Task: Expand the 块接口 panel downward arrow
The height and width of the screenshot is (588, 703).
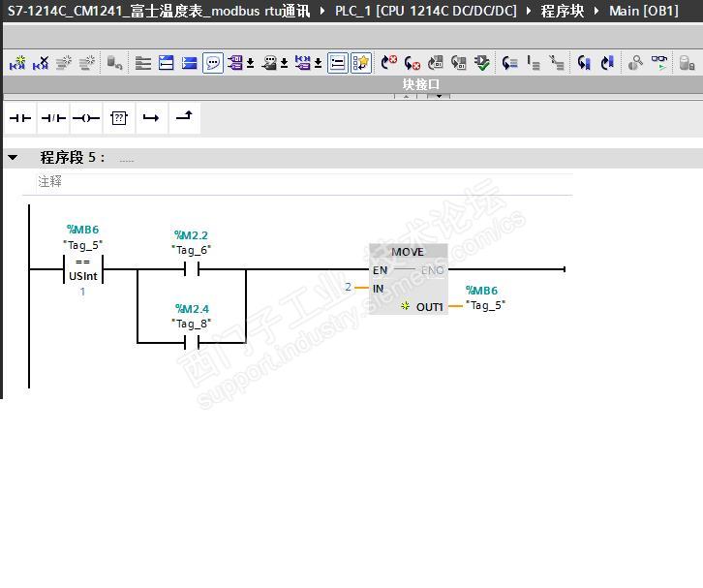Action: 439,96
